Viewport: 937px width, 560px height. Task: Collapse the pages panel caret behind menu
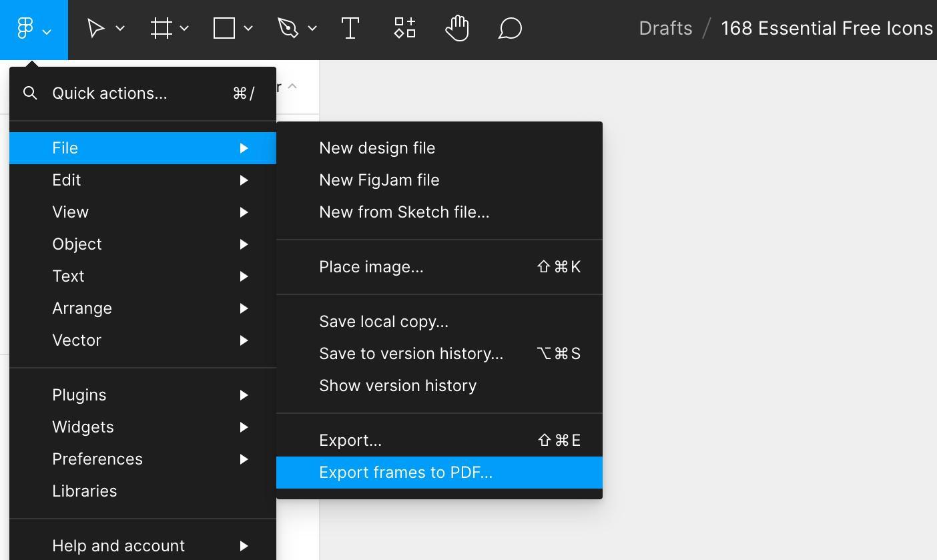click(292, 87)
